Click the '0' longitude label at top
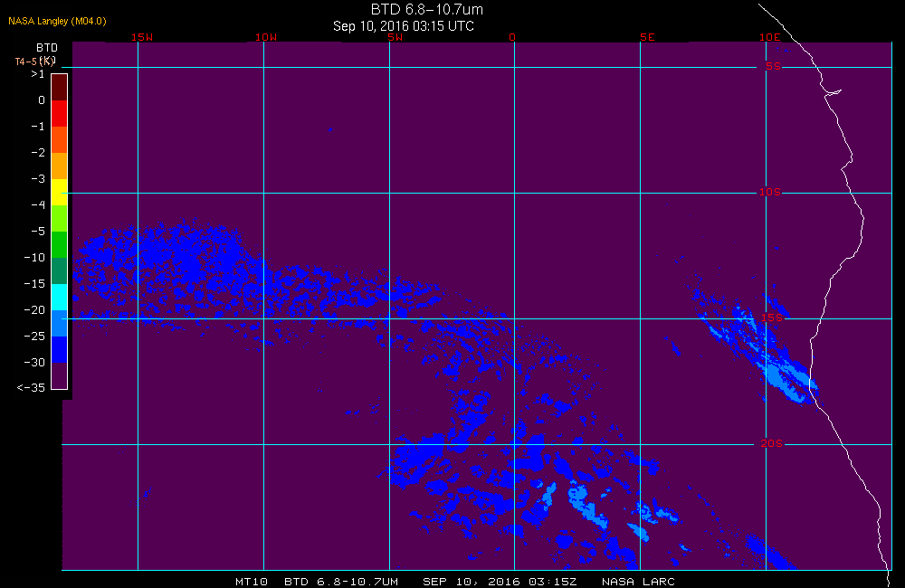 point(512,37)
